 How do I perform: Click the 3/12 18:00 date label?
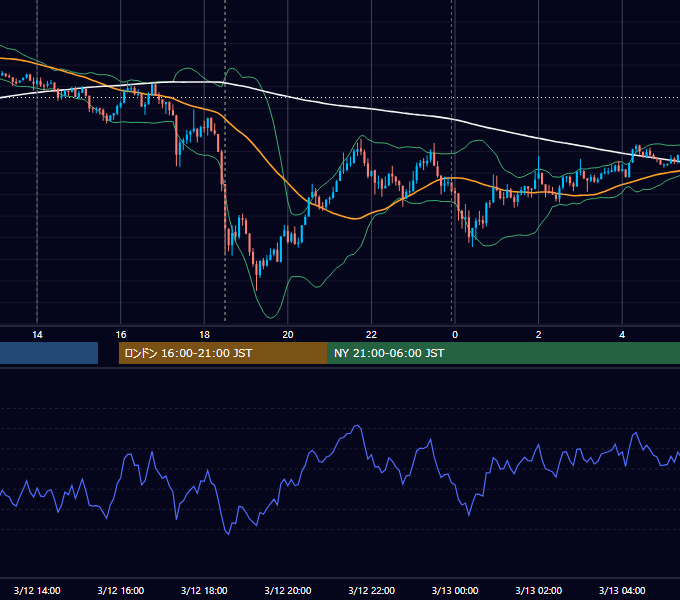tap(204, 590)
